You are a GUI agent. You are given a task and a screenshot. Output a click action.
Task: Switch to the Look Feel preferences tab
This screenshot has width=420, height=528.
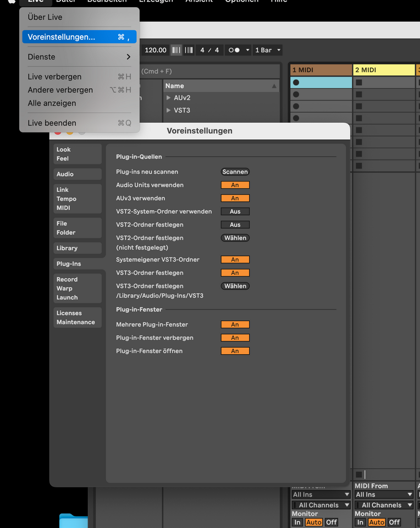(78, 154)
